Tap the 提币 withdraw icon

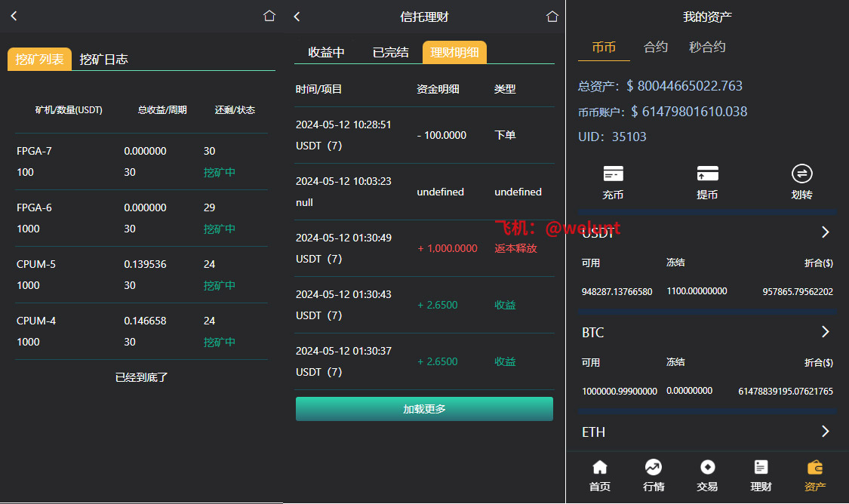(x=707, y=174)
